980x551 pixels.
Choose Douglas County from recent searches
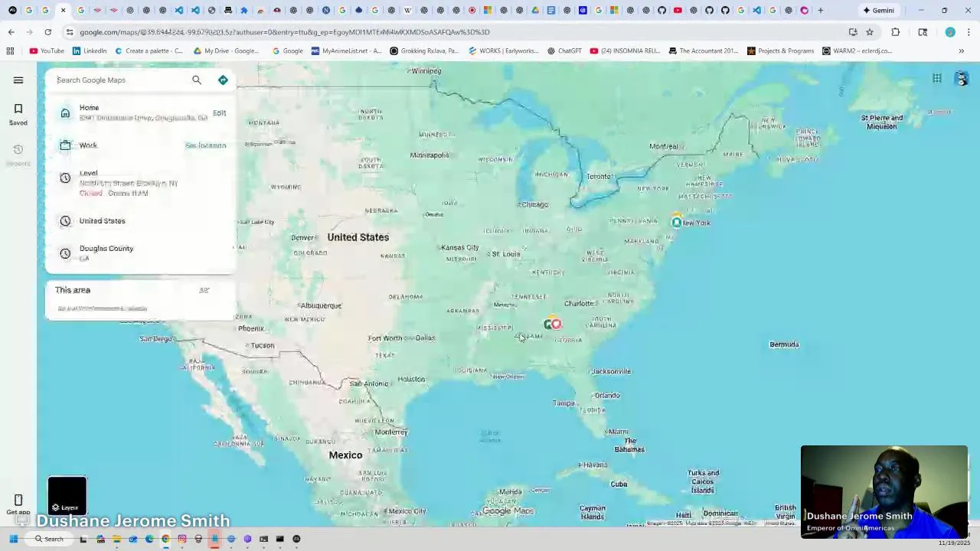pos(140,253)
